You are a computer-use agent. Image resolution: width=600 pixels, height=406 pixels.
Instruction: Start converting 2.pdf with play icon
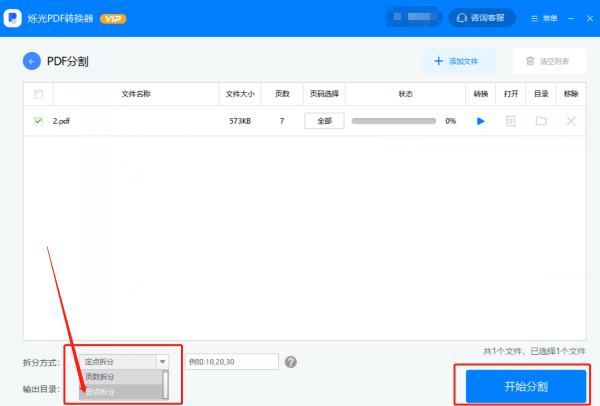[x=481, y=121]
